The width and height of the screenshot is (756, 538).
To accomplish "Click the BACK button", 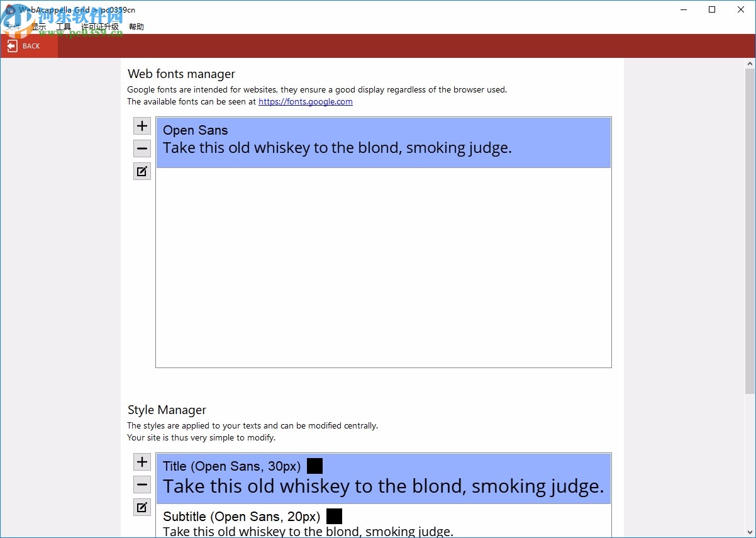I will [29, 46].
